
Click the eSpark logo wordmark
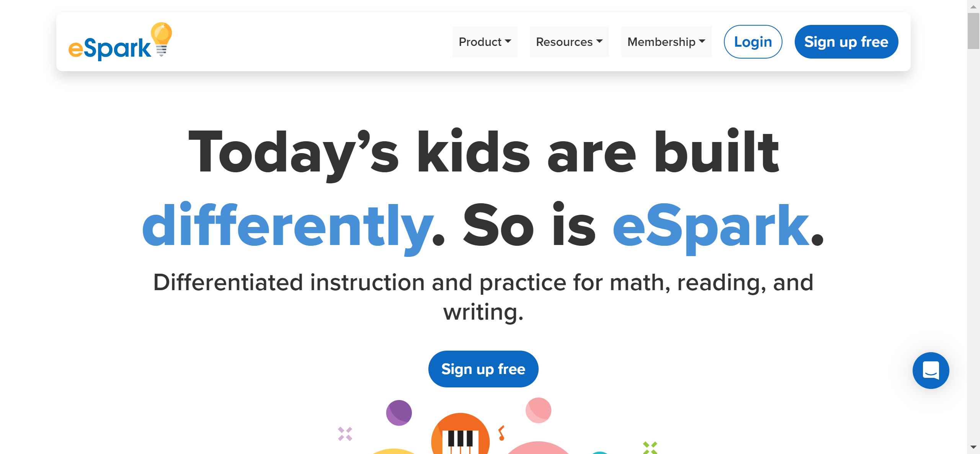pos(110,48)
